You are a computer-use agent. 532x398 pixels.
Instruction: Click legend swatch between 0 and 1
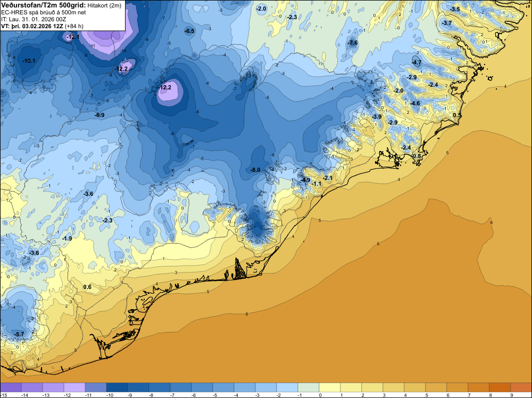click(x=330, y=387)
